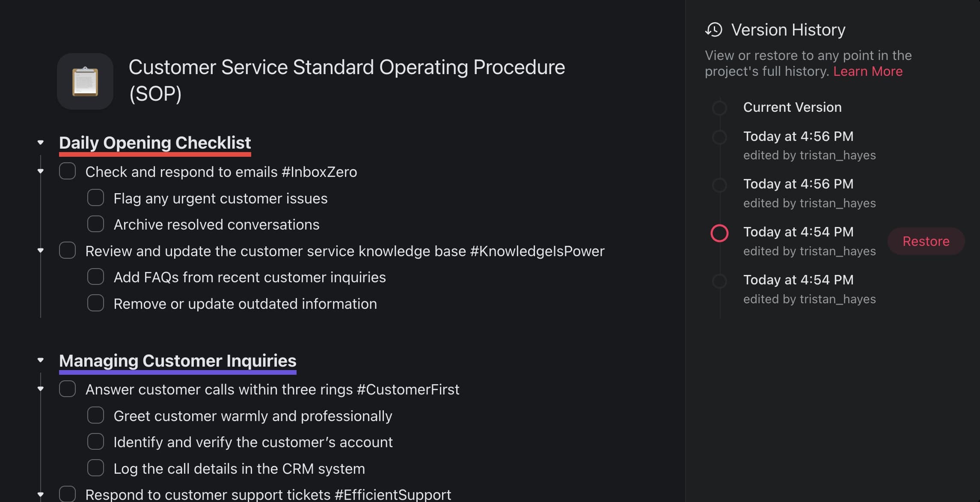Click the clipboard project icon
980x502 pixels.
point(85,81)
